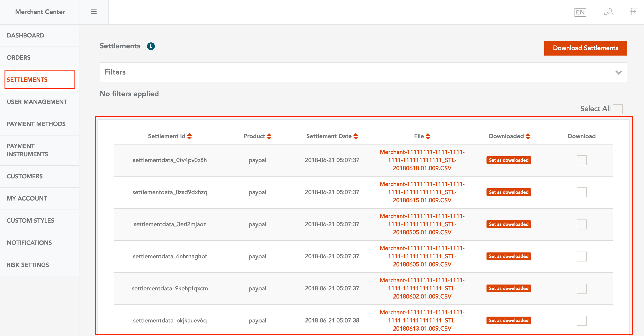Sort by Downloaded column arrows
The image size is (644, 336).
tap(528, 136)
